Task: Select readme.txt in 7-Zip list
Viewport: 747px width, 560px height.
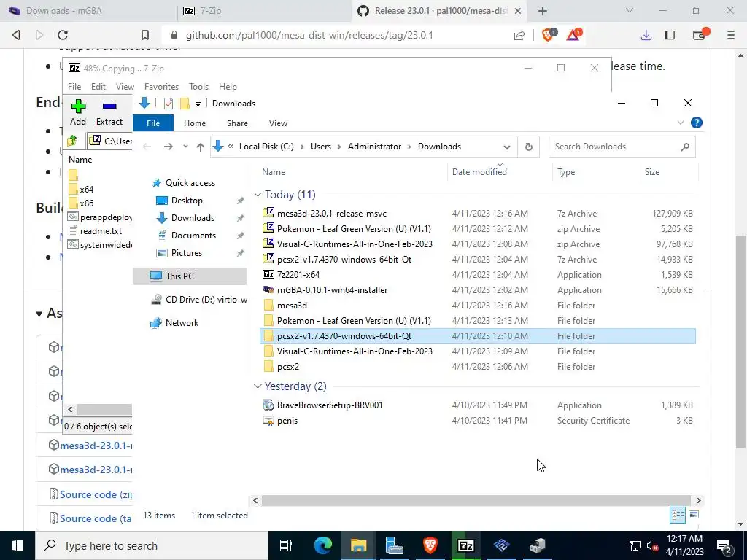Action: (x=101, y=231)
